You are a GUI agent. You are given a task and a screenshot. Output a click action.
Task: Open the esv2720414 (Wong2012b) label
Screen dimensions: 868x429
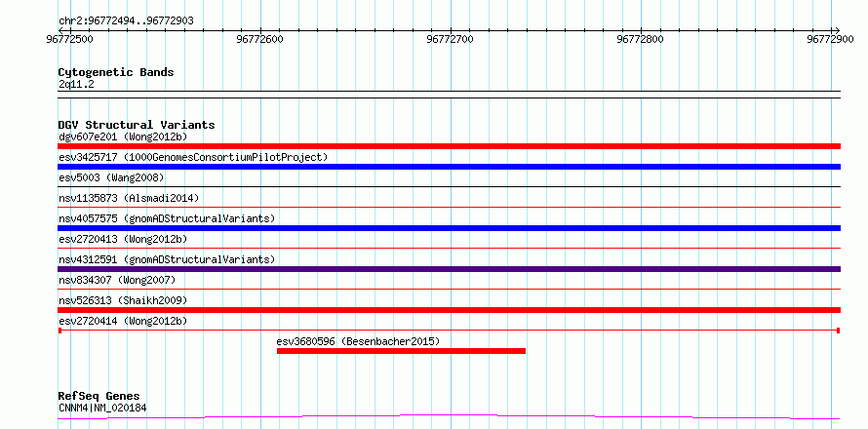tap(123, 321)
